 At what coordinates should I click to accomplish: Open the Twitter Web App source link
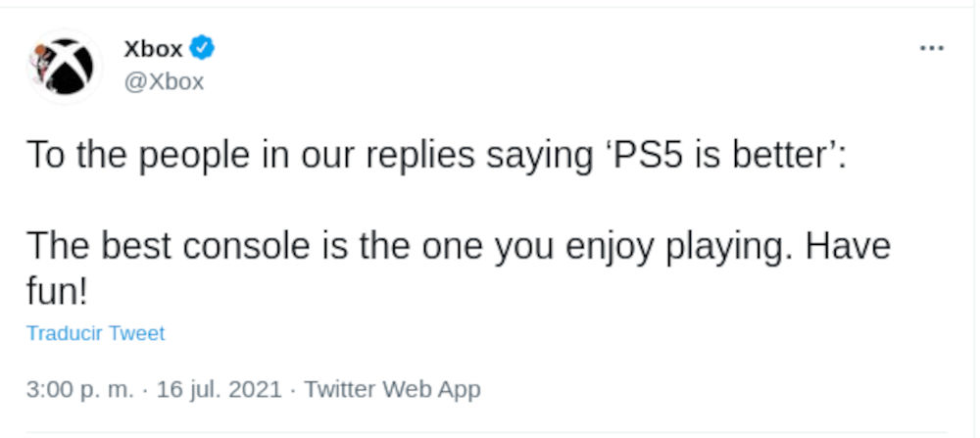pos(392,389)
